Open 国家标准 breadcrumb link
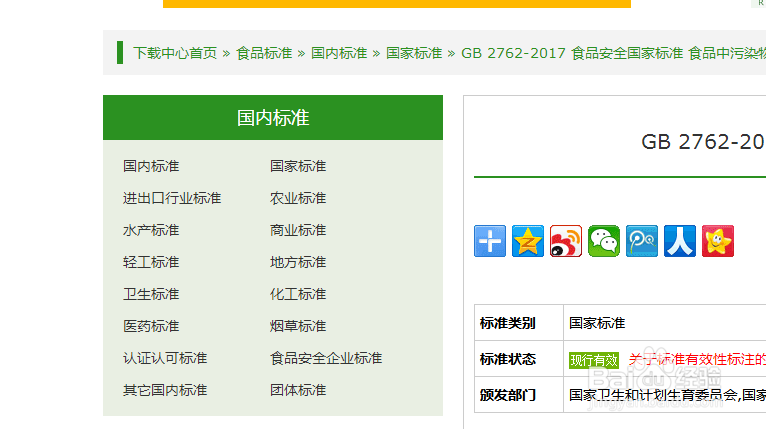Viewport: 766px width, 429px height. (x=414, y=53)
